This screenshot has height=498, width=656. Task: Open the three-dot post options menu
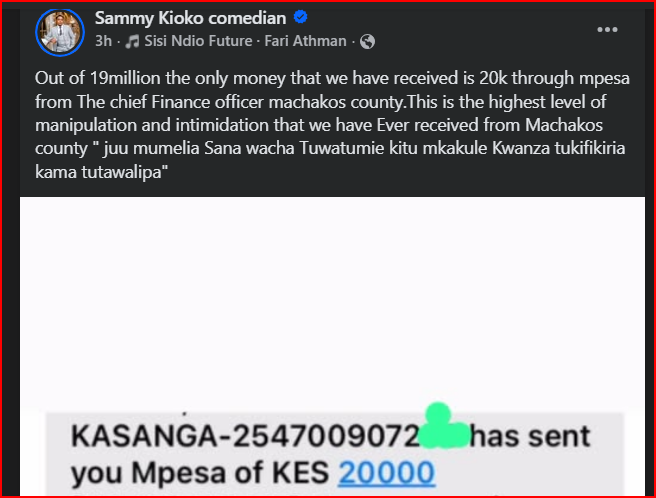(x=607, y=30)
